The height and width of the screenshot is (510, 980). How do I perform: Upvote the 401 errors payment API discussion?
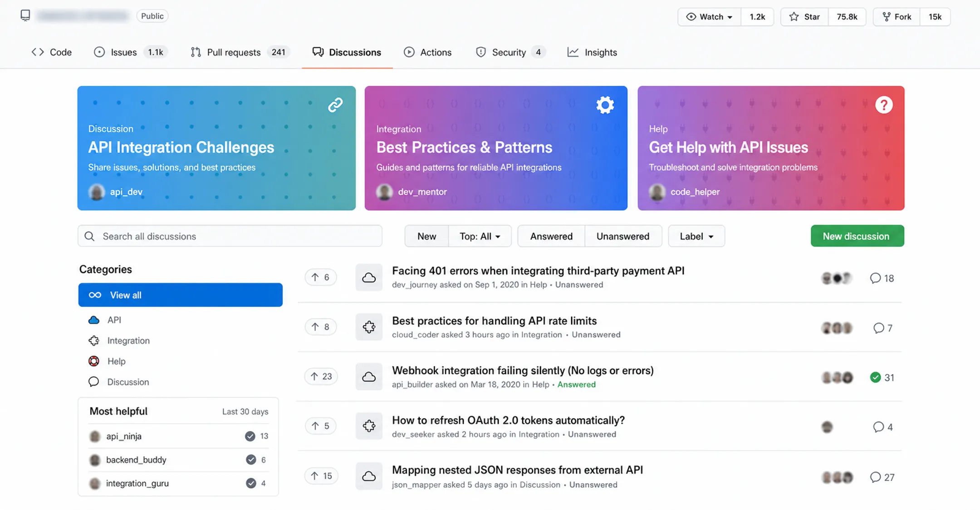pos(320,277)
